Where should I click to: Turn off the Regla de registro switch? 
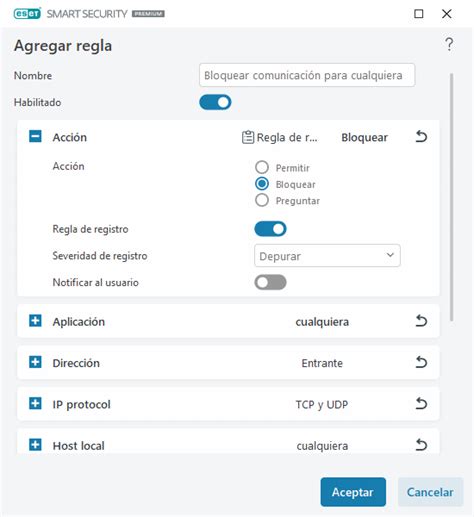270,229
